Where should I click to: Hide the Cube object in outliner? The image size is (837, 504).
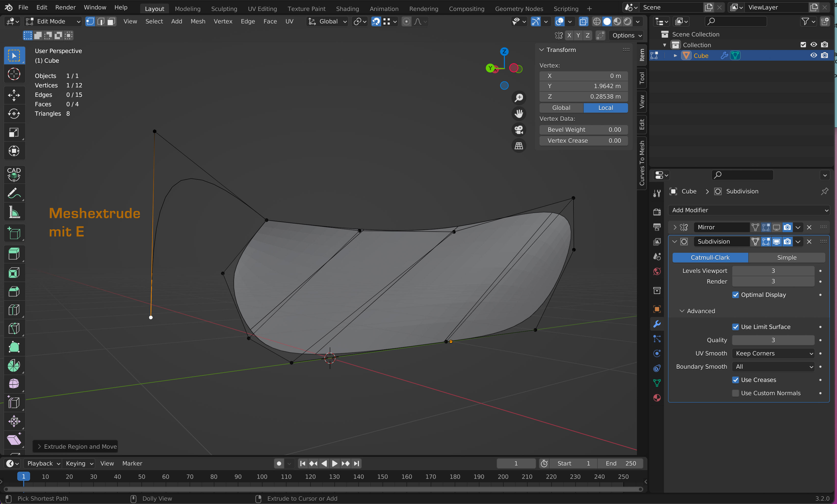coord(814,55)
